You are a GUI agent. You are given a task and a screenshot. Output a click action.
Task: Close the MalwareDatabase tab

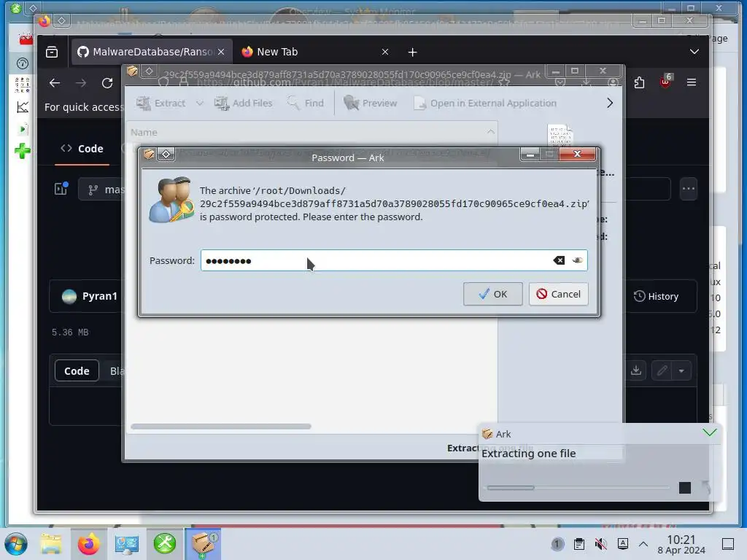pos(221,52)
